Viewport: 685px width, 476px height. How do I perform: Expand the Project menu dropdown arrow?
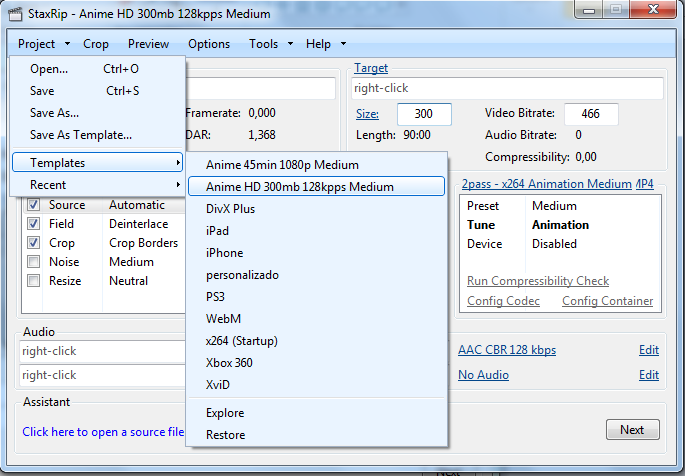coord(67,44)
